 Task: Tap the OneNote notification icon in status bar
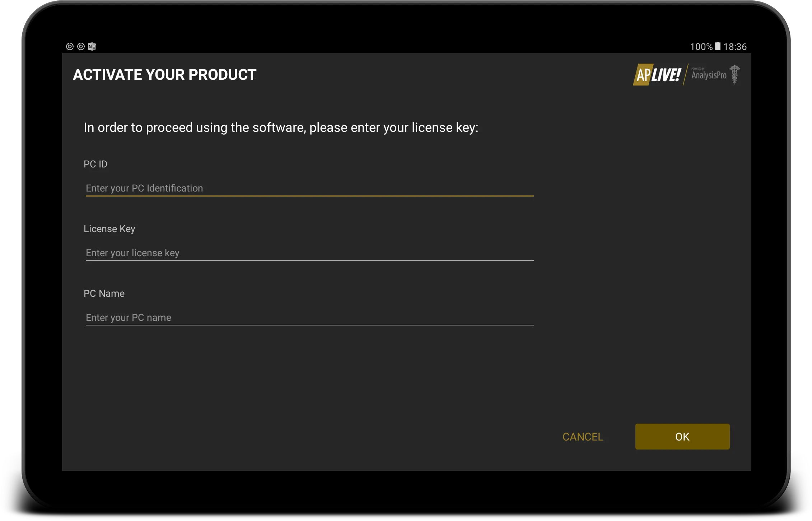(92, 46)
